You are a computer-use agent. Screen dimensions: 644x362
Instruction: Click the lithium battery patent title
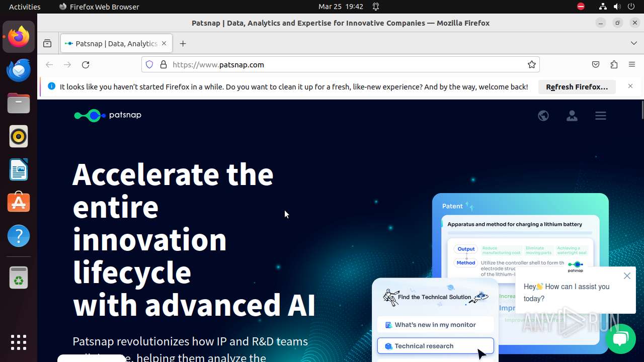(x=515, y=224)
